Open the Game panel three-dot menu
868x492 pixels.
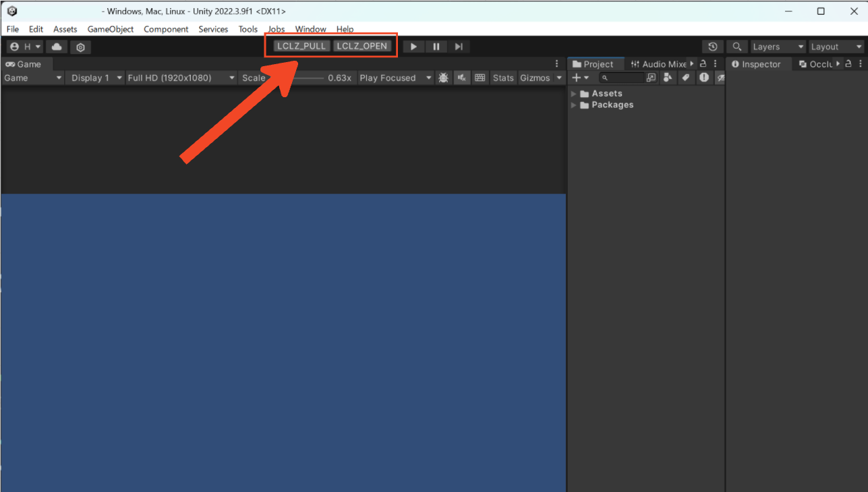[x=556, y=63]
